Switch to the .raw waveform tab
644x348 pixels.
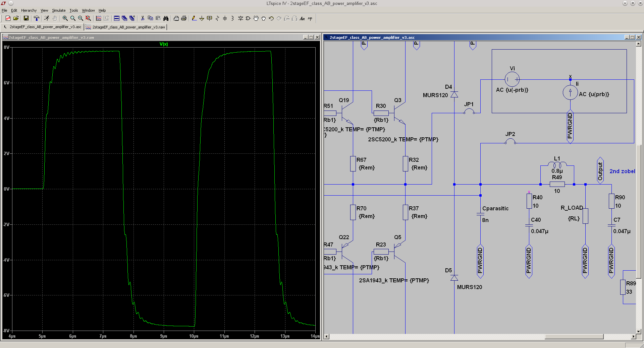[x=125, y=27]
